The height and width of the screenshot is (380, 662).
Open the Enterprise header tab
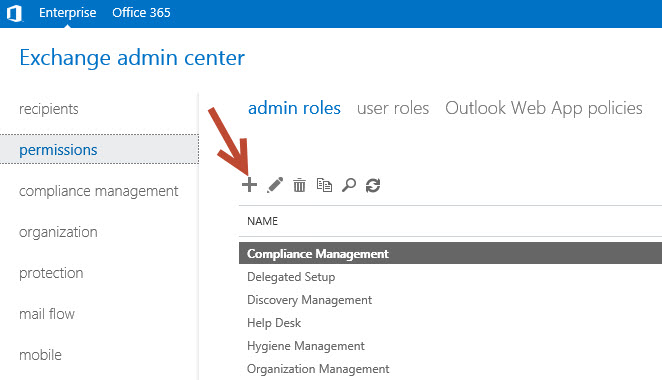68,13
